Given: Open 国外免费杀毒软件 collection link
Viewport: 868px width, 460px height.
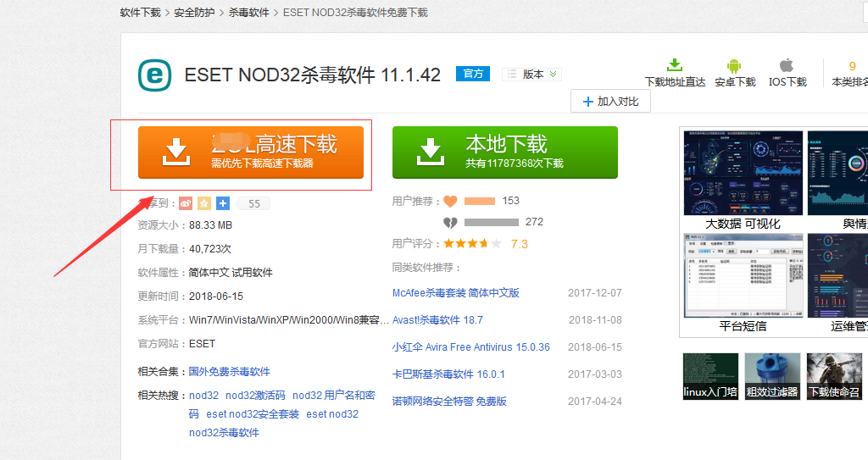Looking at the screenshot, I should 229,372.
